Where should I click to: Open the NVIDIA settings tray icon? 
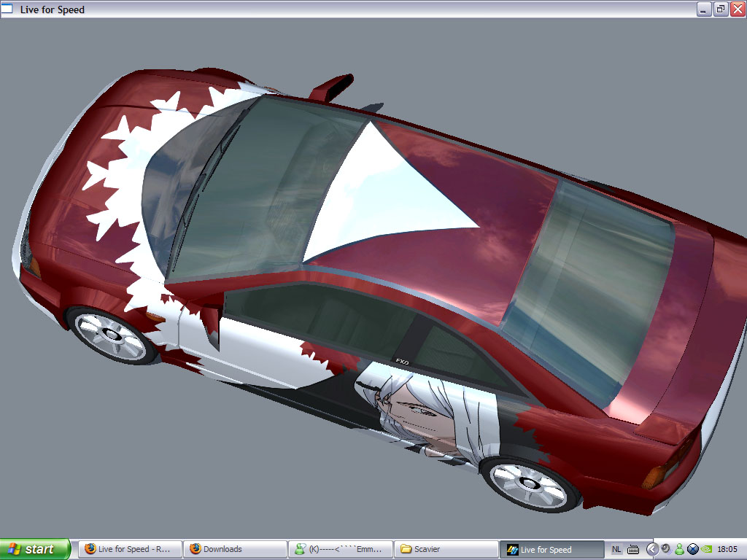(706, 550)
